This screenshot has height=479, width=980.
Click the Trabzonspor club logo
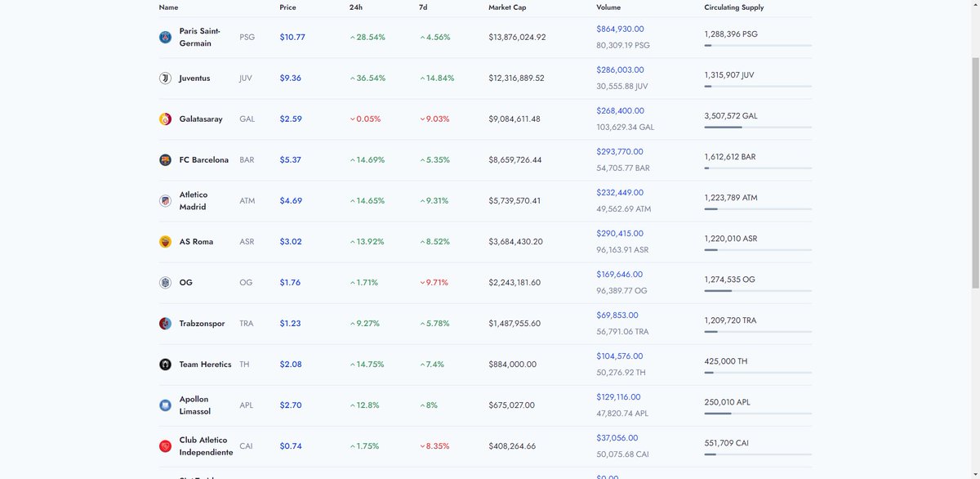click(165, 324)
